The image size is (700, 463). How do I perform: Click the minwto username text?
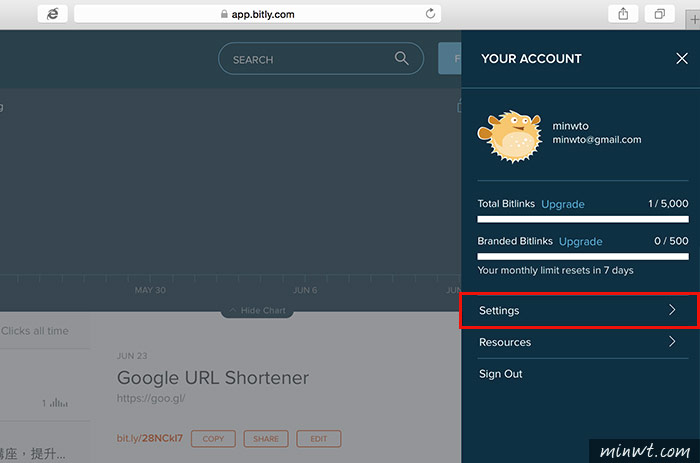571,126
